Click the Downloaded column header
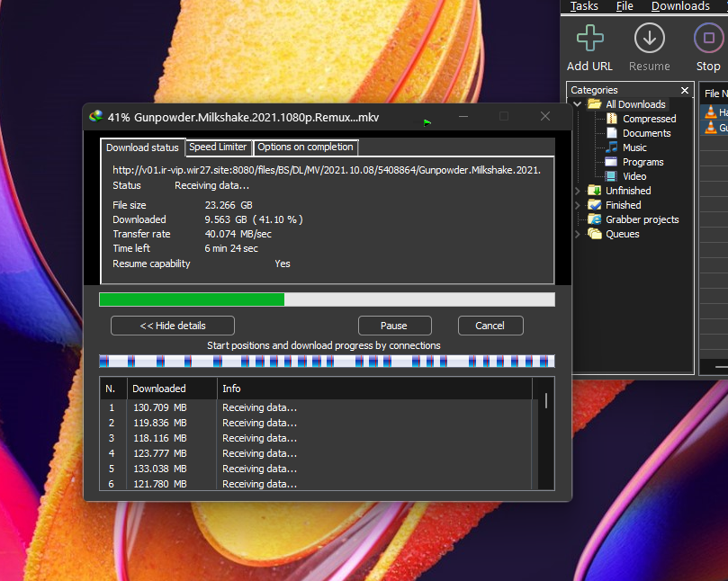This screenshot has height=581, width=728. [172, 389]
